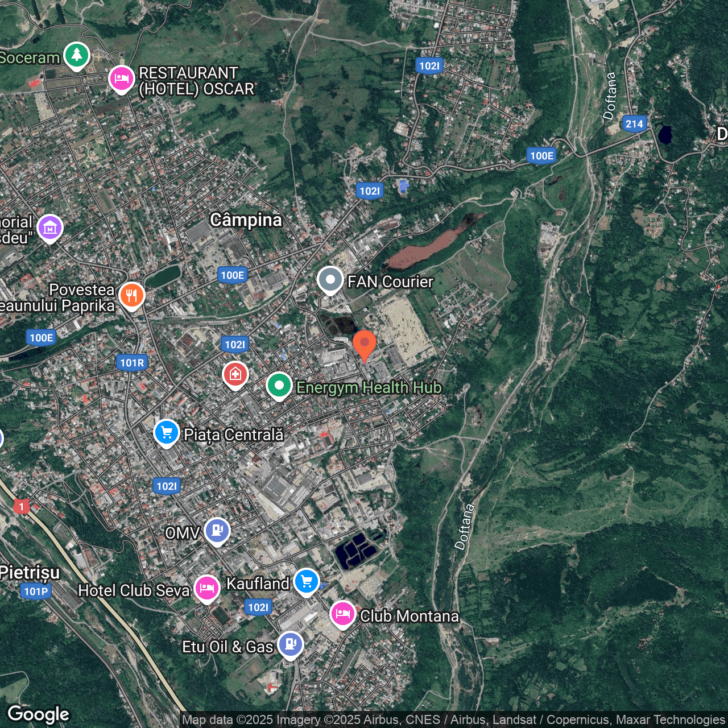Screen dimensions: 728x728
Task: Open the Memorial Hasdeu museum pin
Action: (x=49, y=228)
